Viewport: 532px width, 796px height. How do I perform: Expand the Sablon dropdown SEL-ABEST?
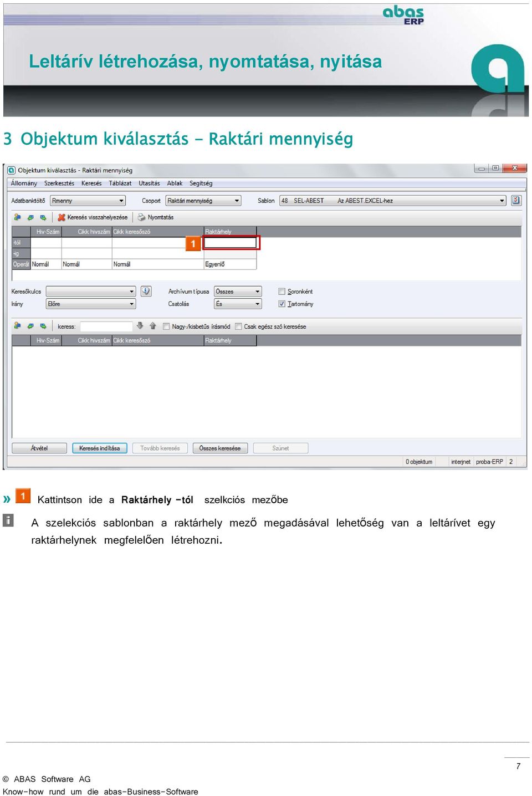coord(393,201)
